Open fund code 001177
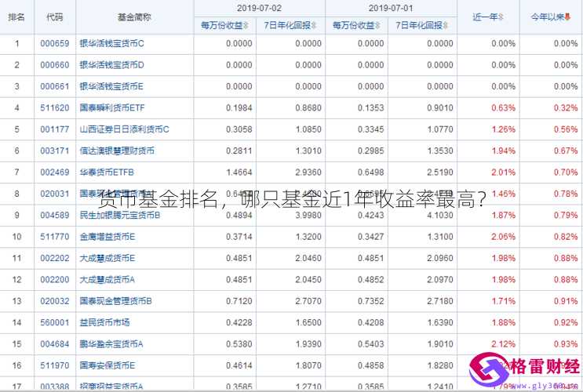Viewport: 583px width, 392px height. click(55, 129)
